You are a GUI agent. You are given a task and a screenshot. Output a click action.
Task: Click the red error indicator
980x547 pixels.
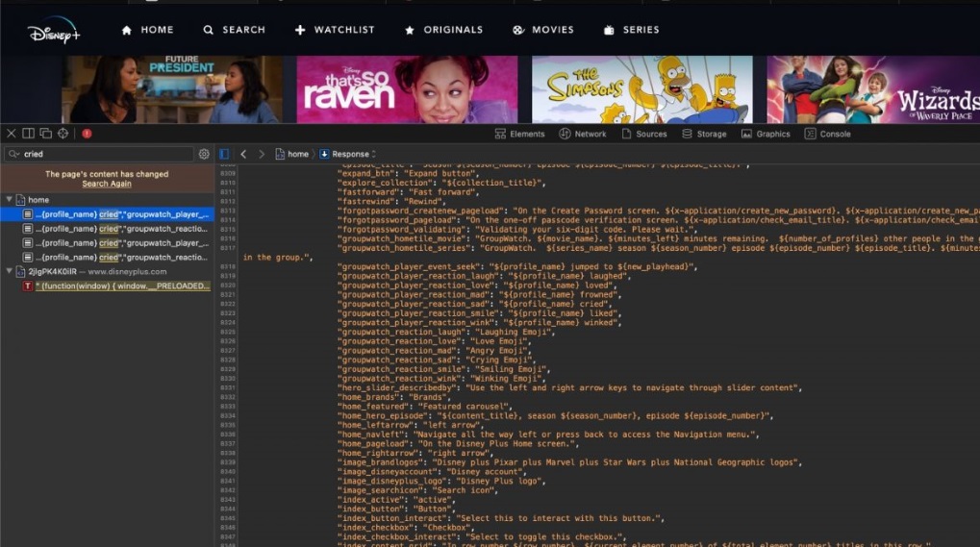[87, 133]
